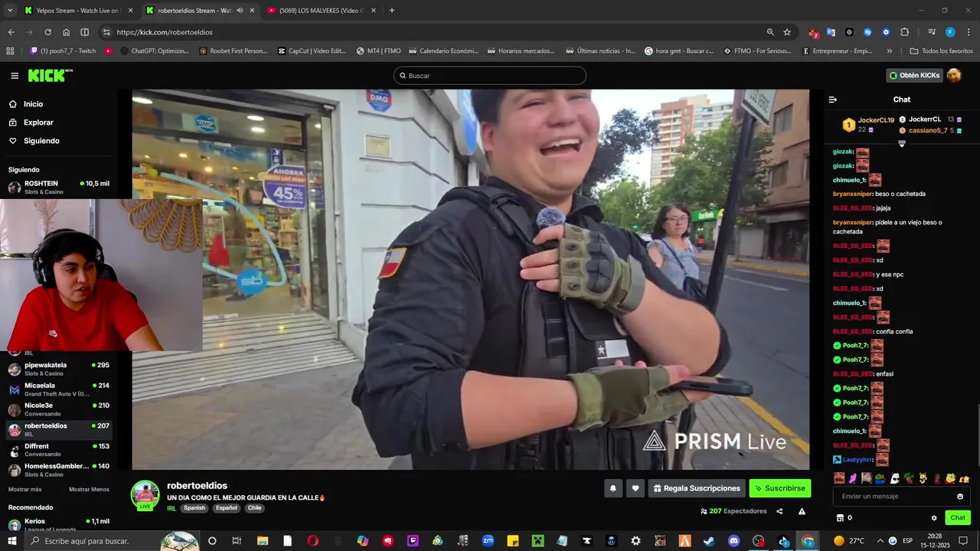Open ChatGPT bookmark
The width and height of the screenshot is (980, 551).
pyautogui.click(x=154, y=51)
